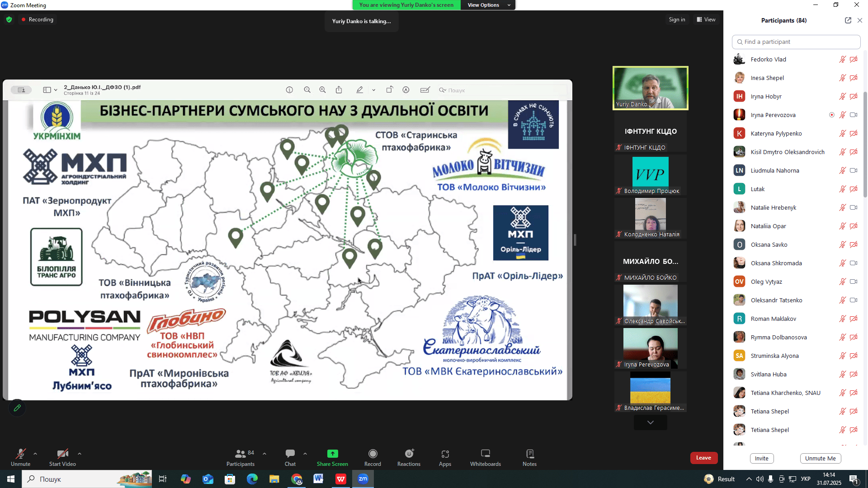Open the Reactions menu
Screen dimensions: 868x488
coord(409,457)
